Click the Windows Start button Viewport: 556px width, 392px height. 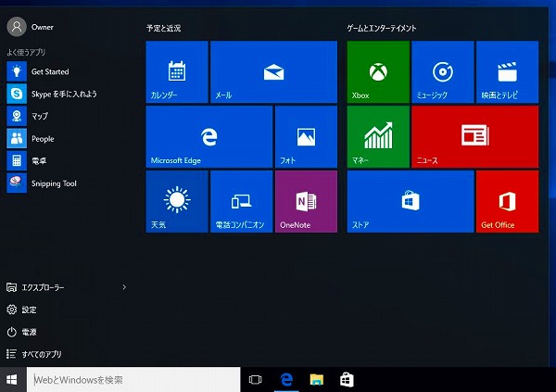coord(12,380)
